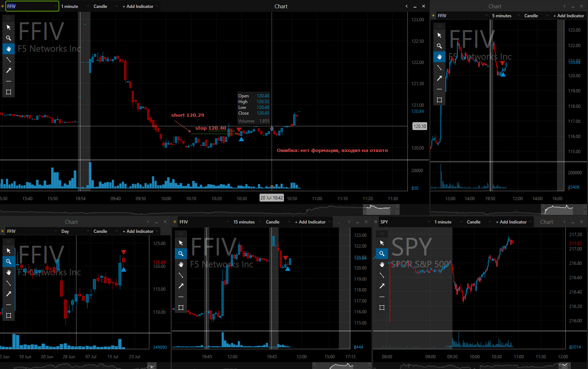Screen dimensions: 588x369
Task: Click the navigator scrollbar thumb below the main 1 minute chart
Action: (381, 209)
